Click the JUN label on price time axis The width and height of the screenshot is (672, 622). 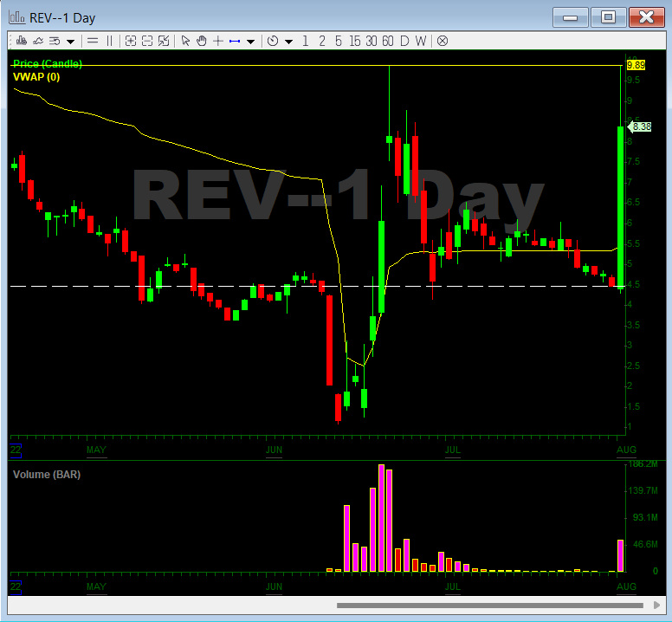[x=274, y=450]
